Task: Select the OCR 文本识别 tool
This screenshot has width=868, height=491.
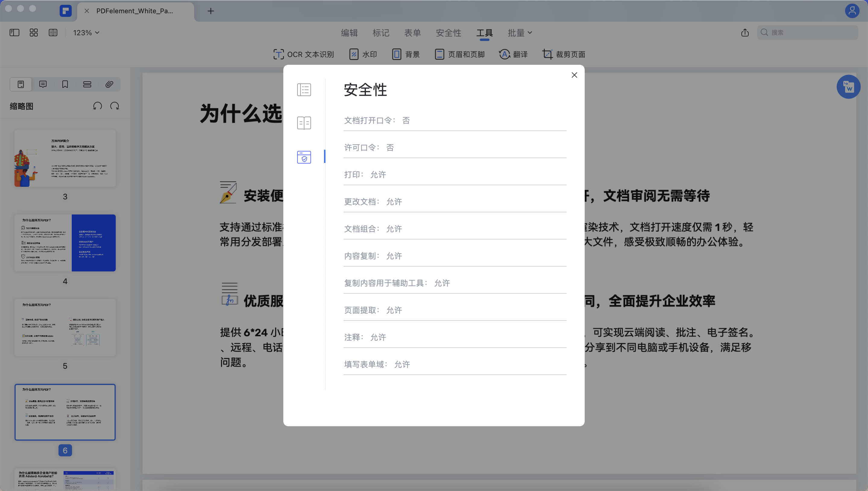Action: coord(303,54)
